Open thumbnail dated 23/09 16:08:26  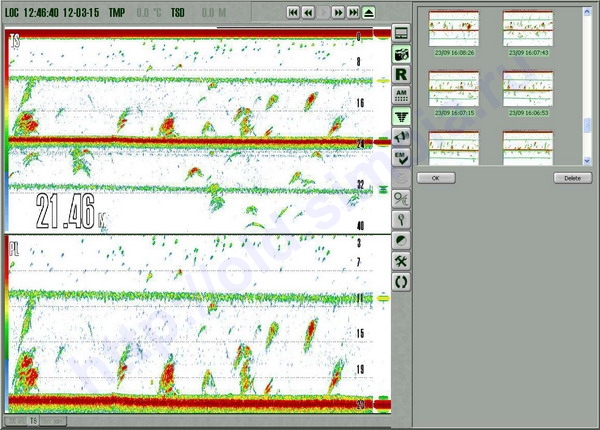454,28
